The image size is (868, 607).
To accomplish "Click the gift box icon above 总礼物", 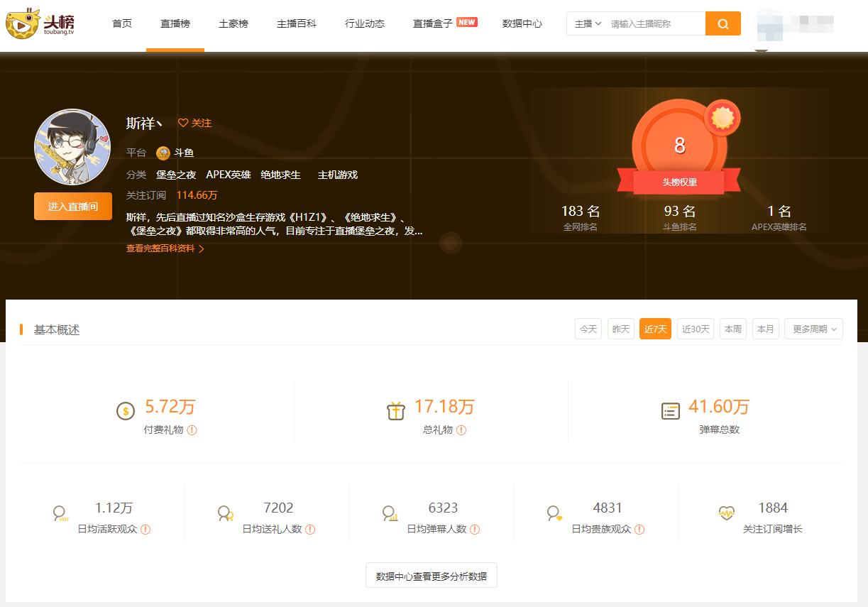I will (395, 411).
